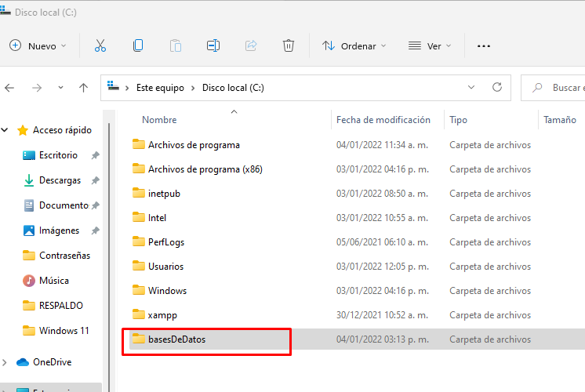Click the Rename icon in toolbar

click(213, 45)
